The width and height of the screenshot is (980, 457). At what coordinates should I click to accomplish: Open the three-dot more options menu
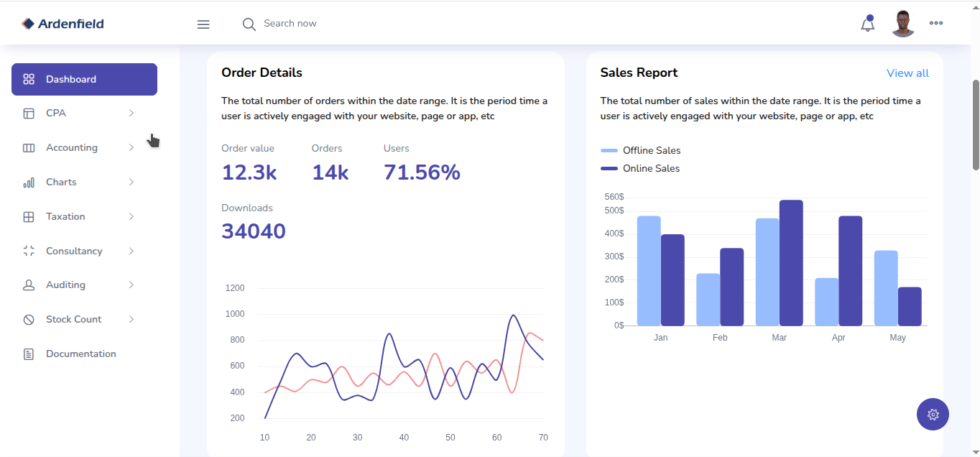[x=935, y=23]
